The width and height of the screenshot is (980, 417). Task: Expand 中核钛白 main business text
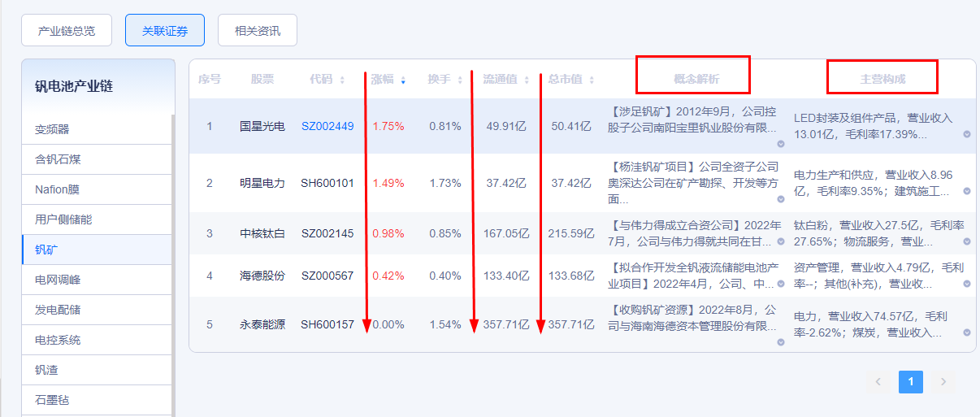point(967,242)
